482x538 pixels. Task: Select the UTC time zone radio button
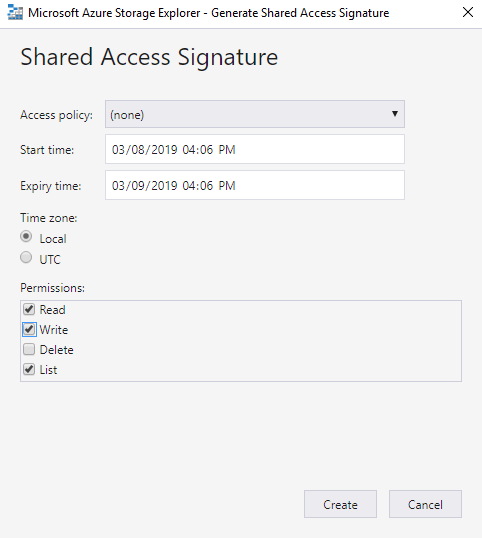26,257
